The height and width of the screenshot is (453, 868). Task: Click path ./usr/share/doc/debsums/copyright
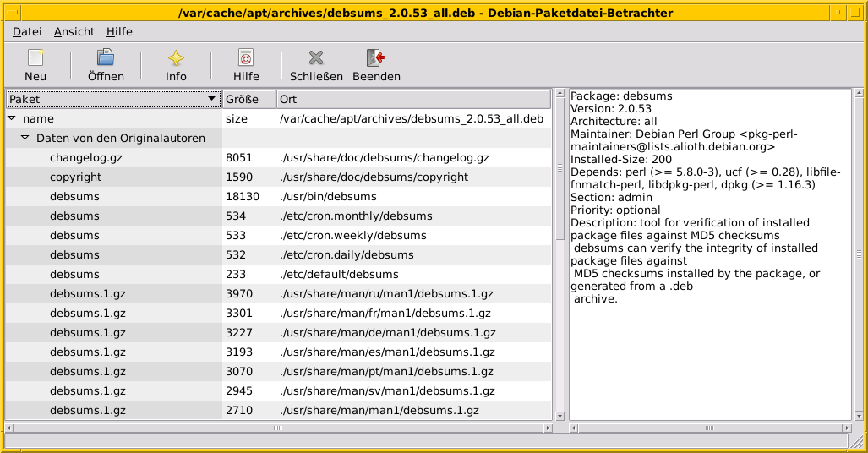point(374,177)
